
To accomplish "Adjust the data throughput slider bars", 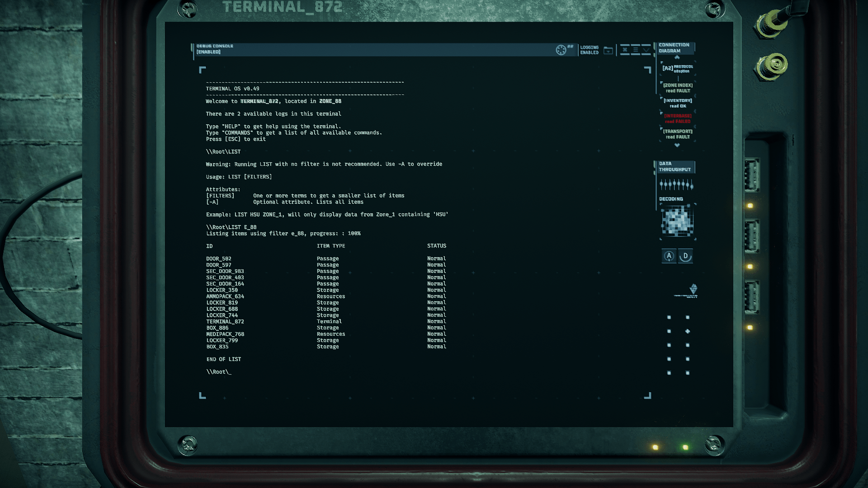I will tap(676, 184).
